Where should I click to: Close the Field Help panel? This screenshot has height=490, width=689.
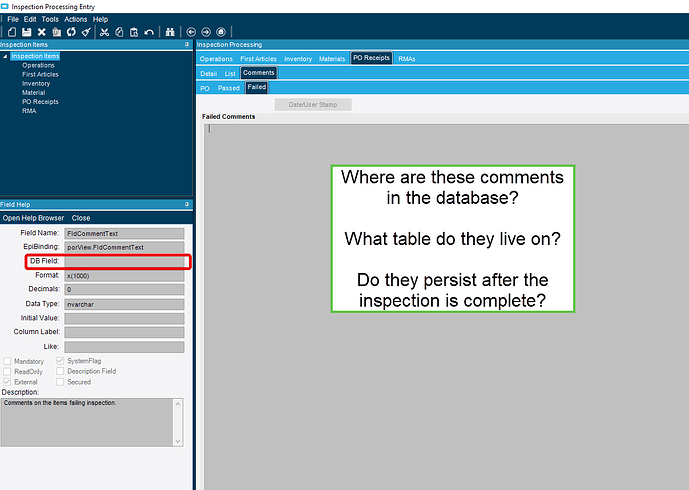pyautogui.click(x=81, y=218)
